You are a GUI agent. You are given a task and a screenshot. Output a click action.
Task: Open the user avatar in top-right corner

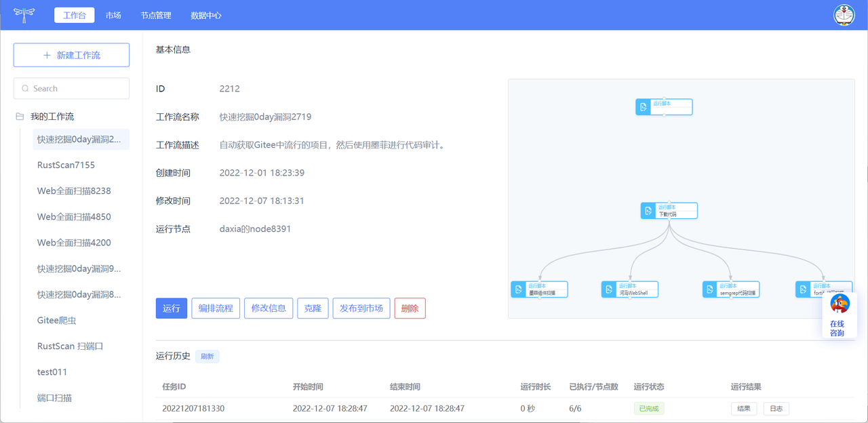tap(844, 15)
